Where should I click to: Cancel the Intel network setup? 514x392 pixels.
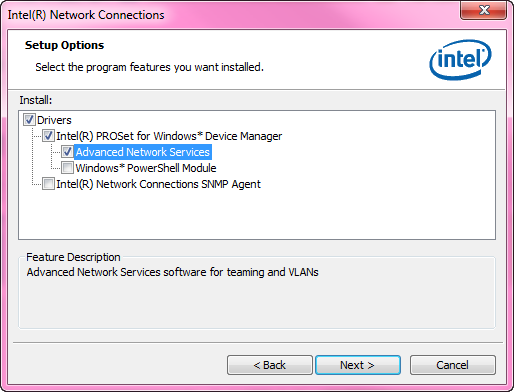point(453,365)
